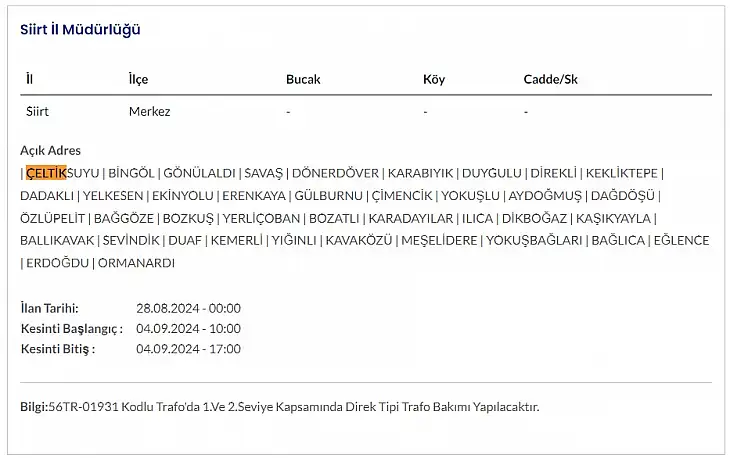Click the EĞLENCE address entry
Viewport: 730px width, 458px height.
(x=681, y=241)
